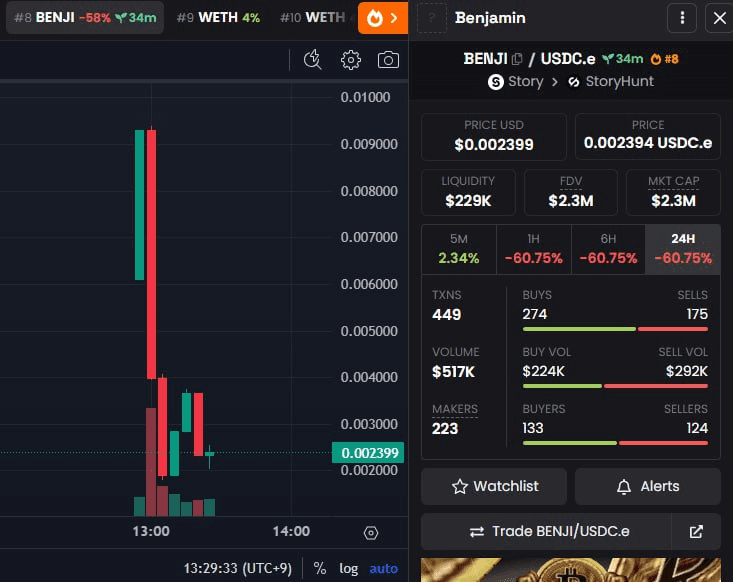Image resolution: width=733 pixels, height=582 pixels.
Task: Toggle percent scale on chart
Action: point(320,568)
